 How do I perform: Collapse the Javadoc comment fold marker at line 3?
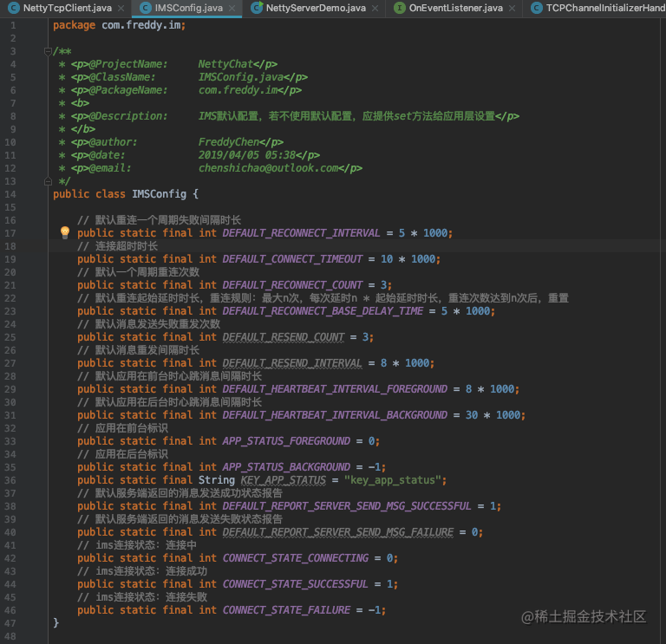click(x=48, y=51)
